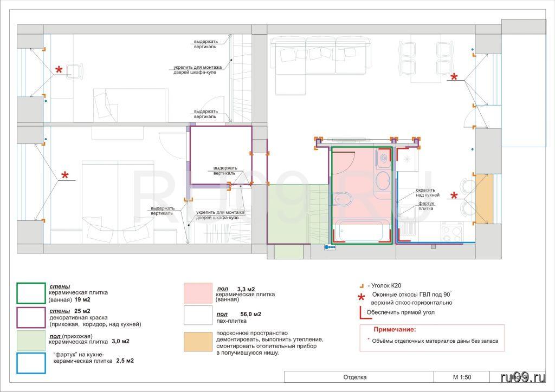Click the Отделка title block cell
The image size is (555, 392).
click(355, 377)
